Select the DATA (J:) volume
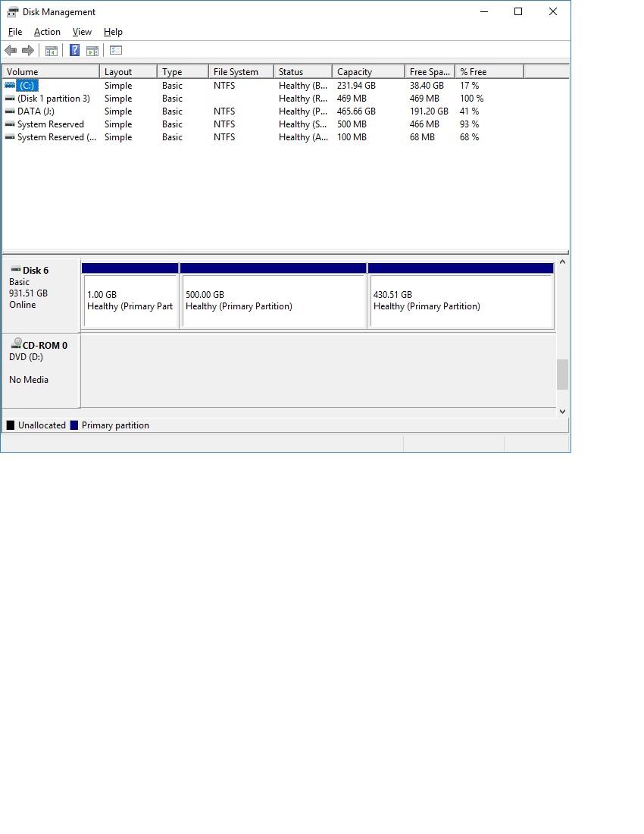Viewport: 644px width, 834px height. point(36,111)
